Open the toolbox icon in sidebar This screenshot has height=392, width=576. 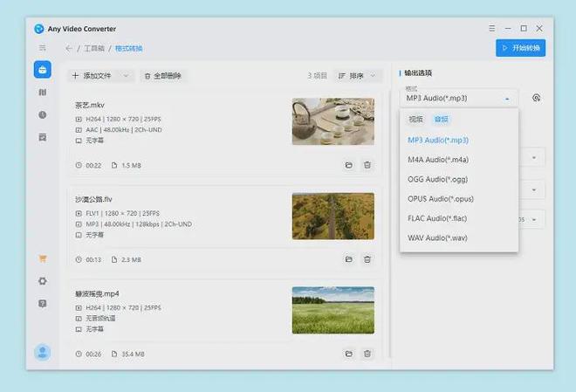coord(42,69)
